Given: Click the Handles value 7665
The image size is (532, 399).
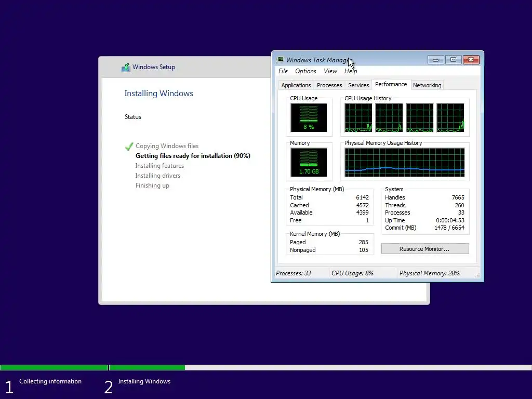Looking at the screenshot, I should click(x=458, y=197).
